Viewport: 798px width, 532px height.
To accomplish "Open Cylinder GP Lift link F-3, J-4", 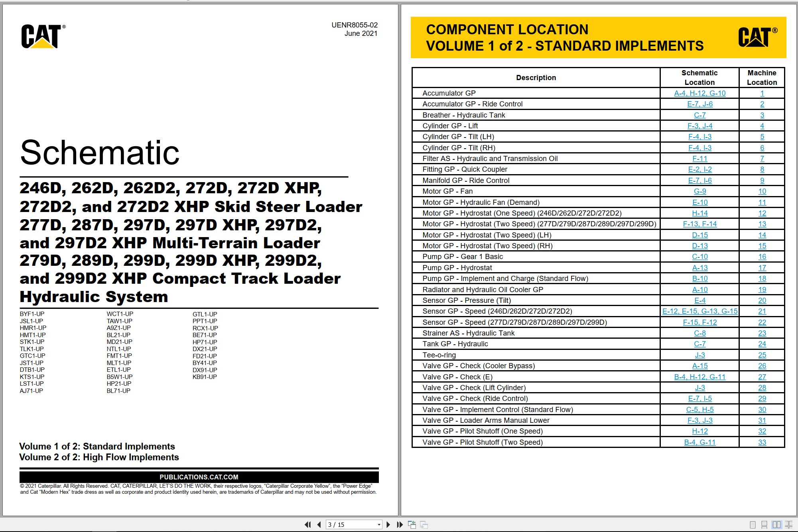I will [x=699, y=126].
